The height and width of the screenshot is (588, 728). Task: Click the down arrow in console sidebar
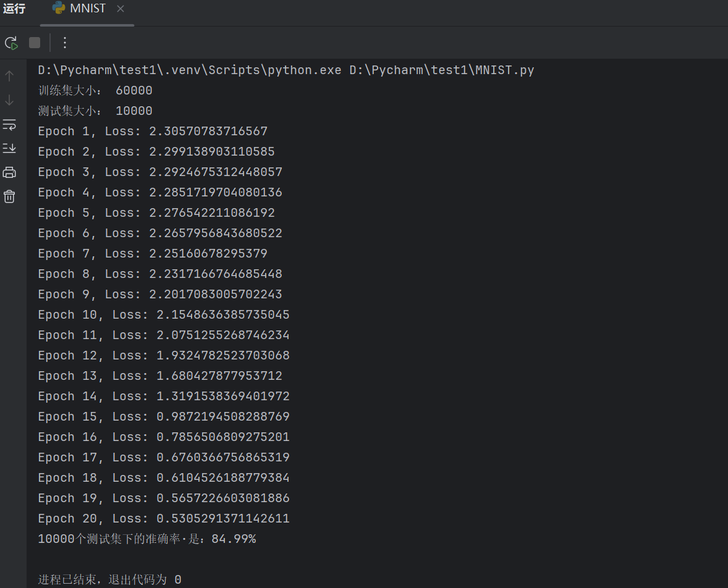[x=9, y=100]
